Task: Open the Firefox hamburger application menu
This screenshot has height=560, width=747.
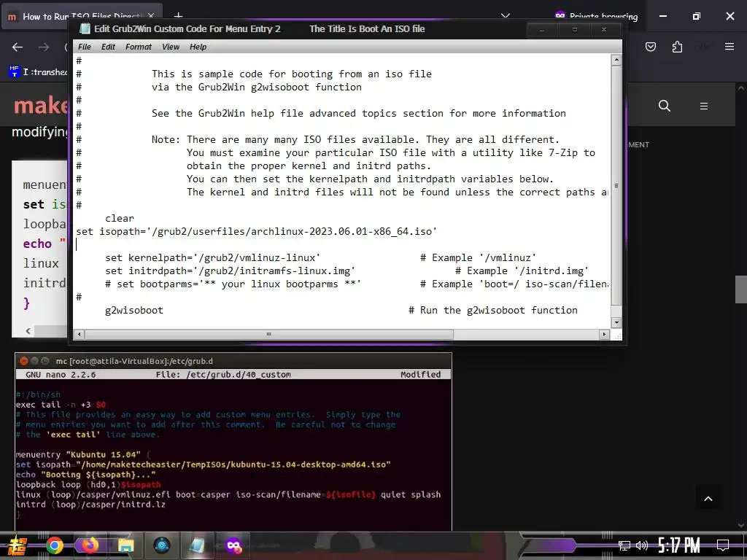Action: pyautogui.click(x=729, y=47)
